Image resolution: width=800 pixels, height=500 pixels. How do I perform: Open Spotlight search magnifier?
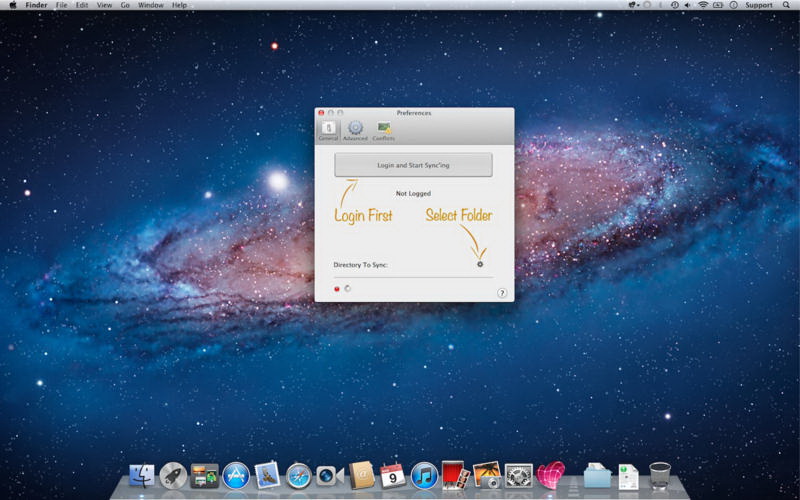(787, 5)
